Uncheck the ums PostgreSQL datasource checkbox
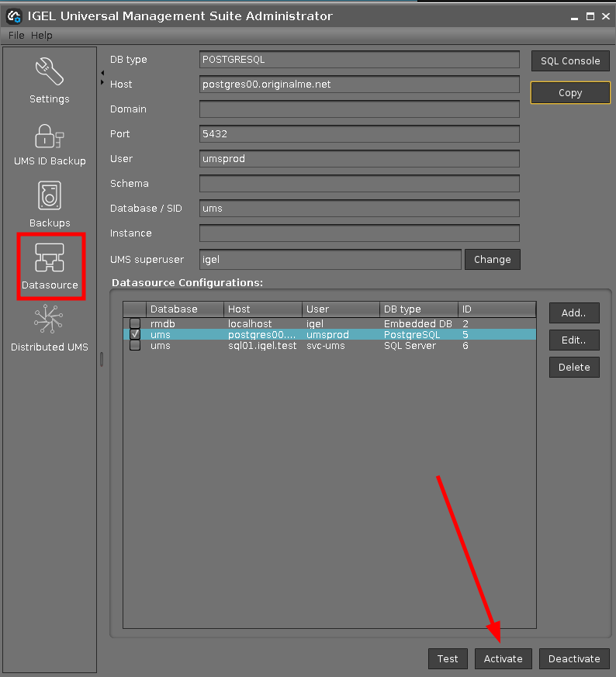The height and width of the screenshot is (677, 616). click(135, 334)
